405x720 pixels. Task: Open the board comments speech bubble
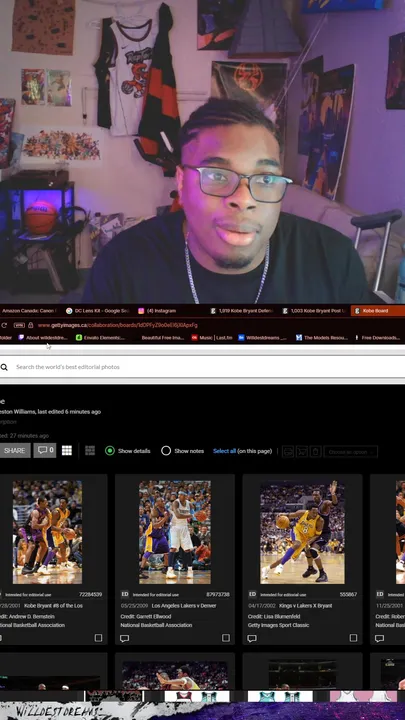click(x=45, y=450)
